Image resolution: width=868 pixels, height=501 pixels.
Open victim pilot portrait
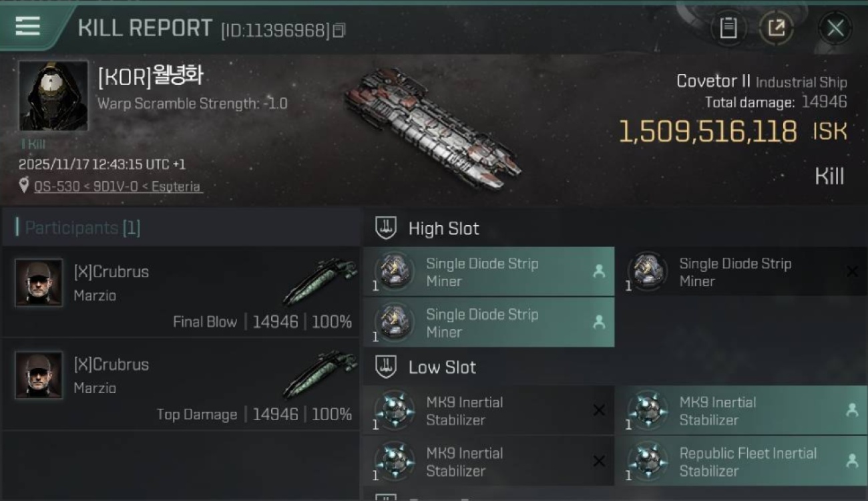53,96
